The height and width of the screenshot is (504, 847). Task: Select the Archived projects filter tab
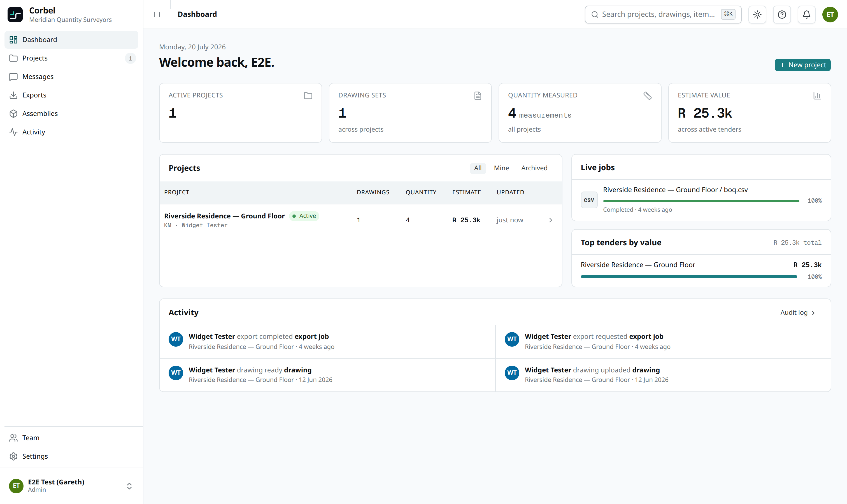coord(534,168)
